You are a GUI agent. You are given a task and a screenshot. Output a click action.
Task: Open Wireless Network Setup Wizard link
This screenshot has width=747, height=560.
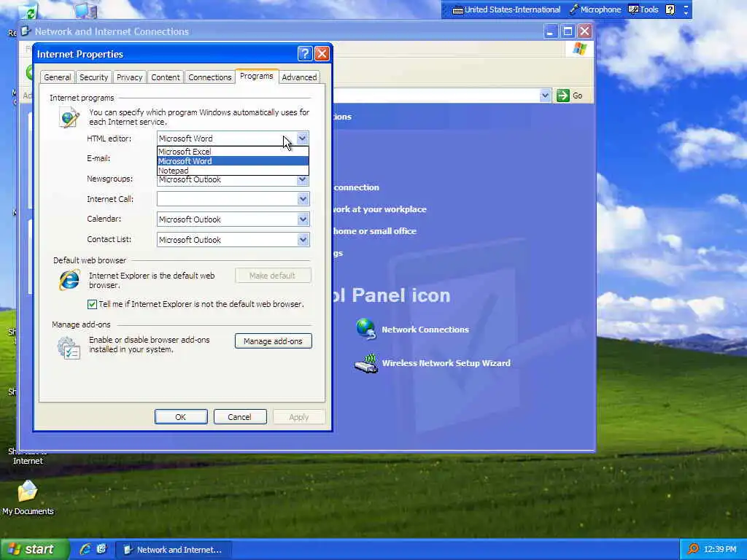[x=446, y=363]
